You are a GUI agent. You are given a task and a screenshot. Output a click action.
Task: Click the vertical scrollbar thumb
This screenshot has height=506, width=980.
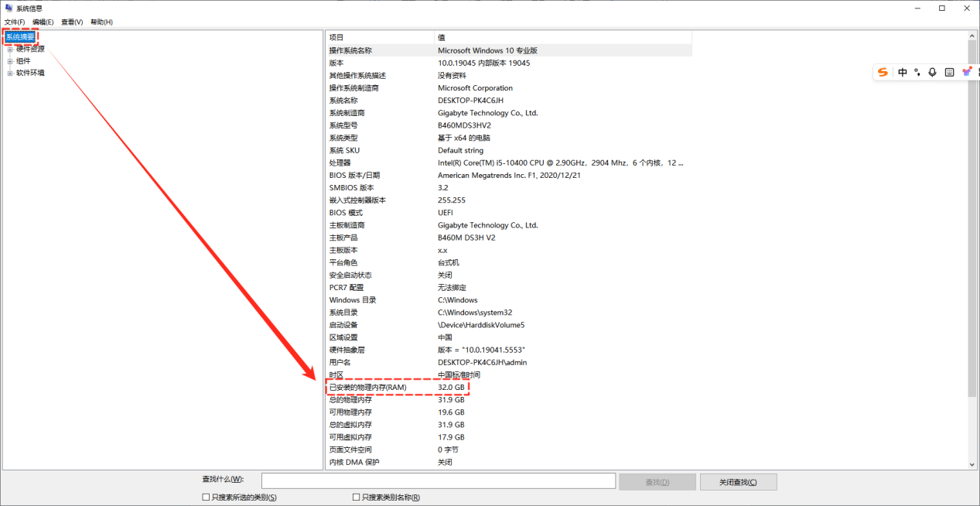[x=972, y=219]
